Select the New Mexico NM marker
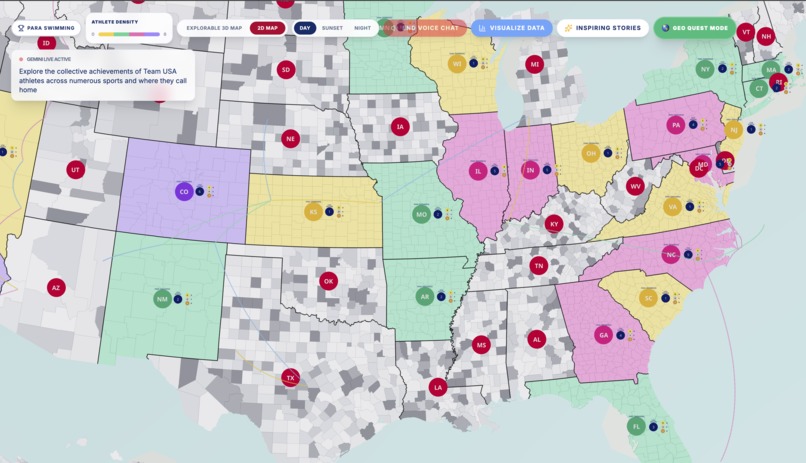The image size is (806, 463). coord(162,299)
